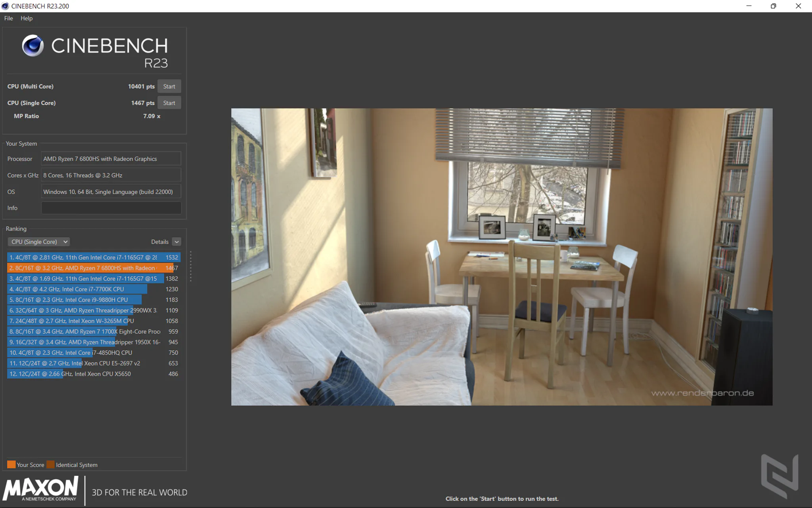Start the CPU (Single Core) test
Viewport: 812px width, 508px height.
click(x=169, y=103)
